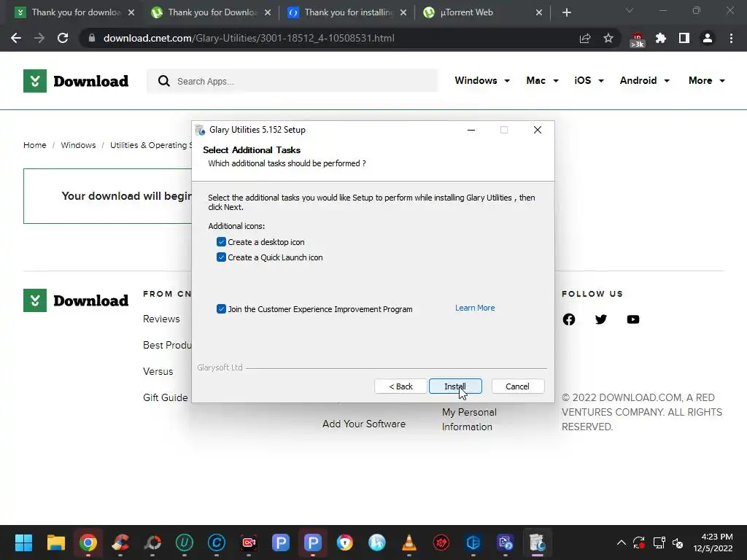
Task: Open the Windows breadcrumb link
Action: coord(78,145)
